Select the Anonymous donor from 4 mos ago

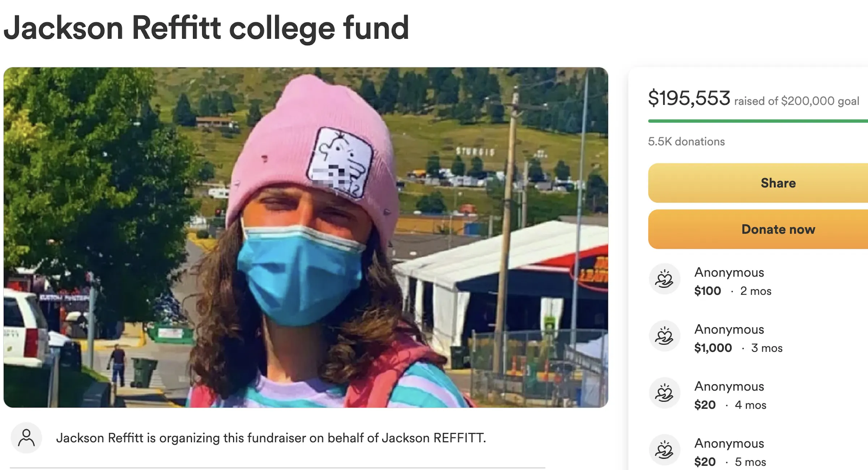click(x=729, y=386)
